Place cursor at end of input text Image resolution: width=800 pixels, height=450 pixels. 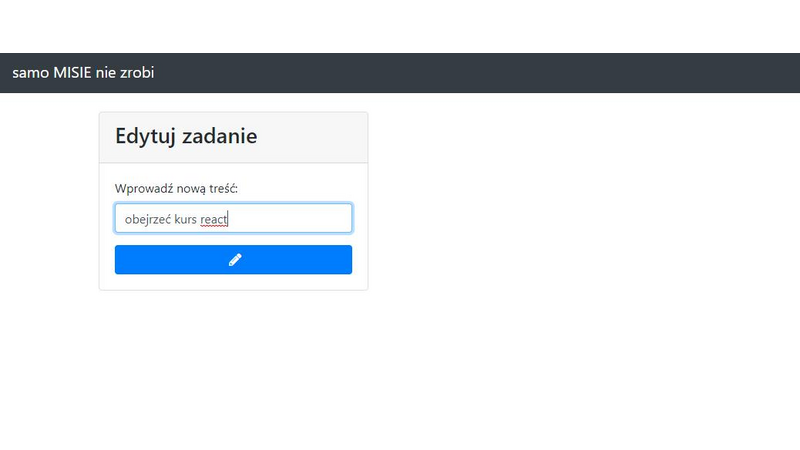(228, 219)
